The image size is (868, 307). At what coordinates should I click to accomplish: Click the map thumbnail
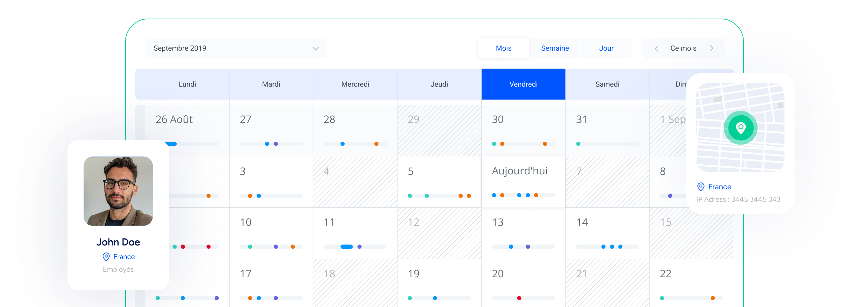[x=740, y=128]
